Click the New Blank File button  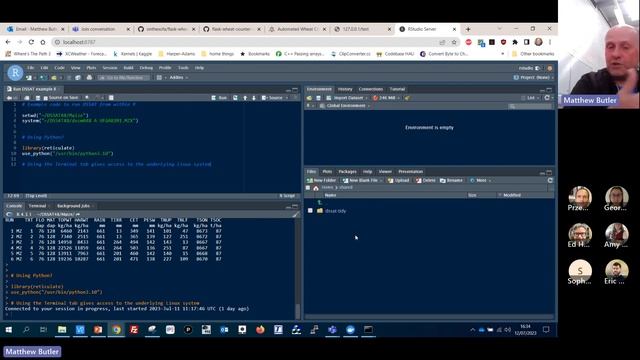point(361,180)
